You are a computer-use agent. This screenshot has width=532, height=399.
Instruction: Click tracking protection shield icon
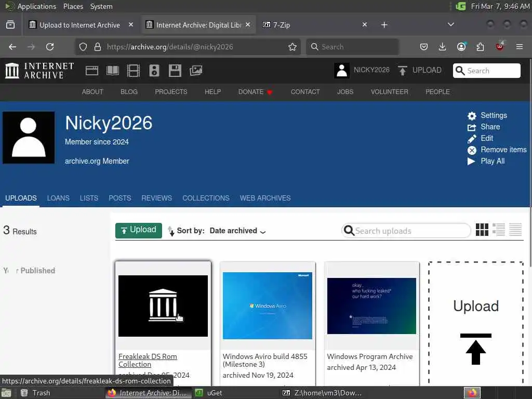click(x=83, y=47)
